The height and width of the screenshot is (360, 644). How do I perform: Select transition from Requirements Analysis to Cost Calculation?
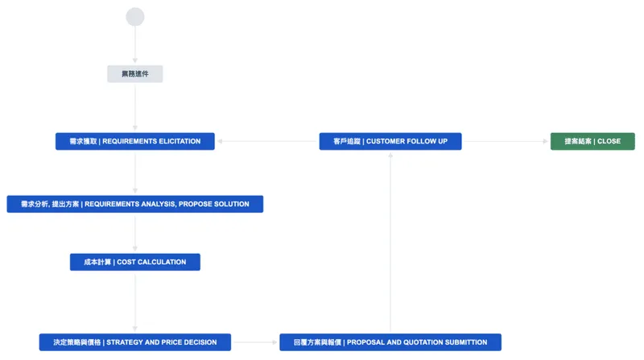(x=135, y=233)
